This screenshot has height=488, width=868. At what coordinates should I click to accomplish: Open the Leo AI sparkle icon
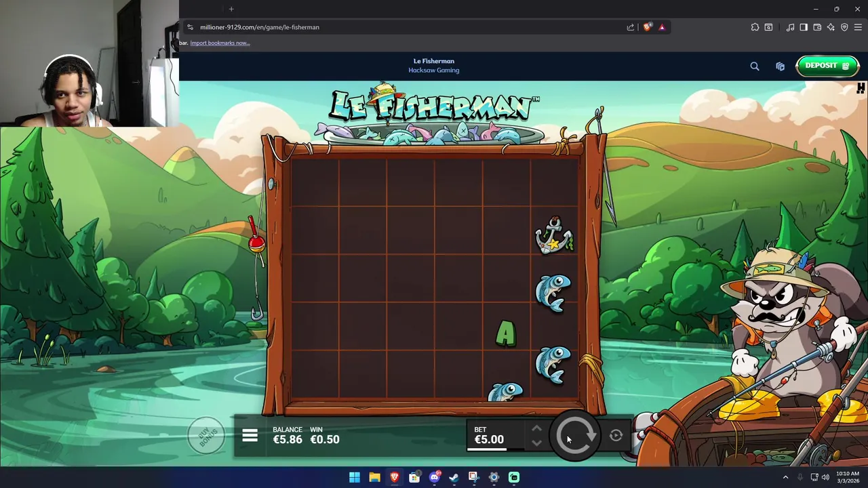[831, 27]
